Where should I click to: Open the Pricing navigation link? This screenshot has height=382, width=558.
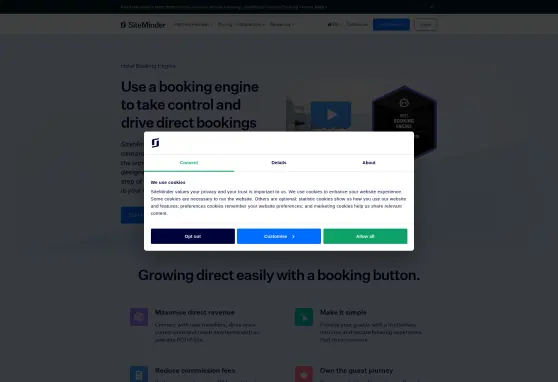point(225,25)
